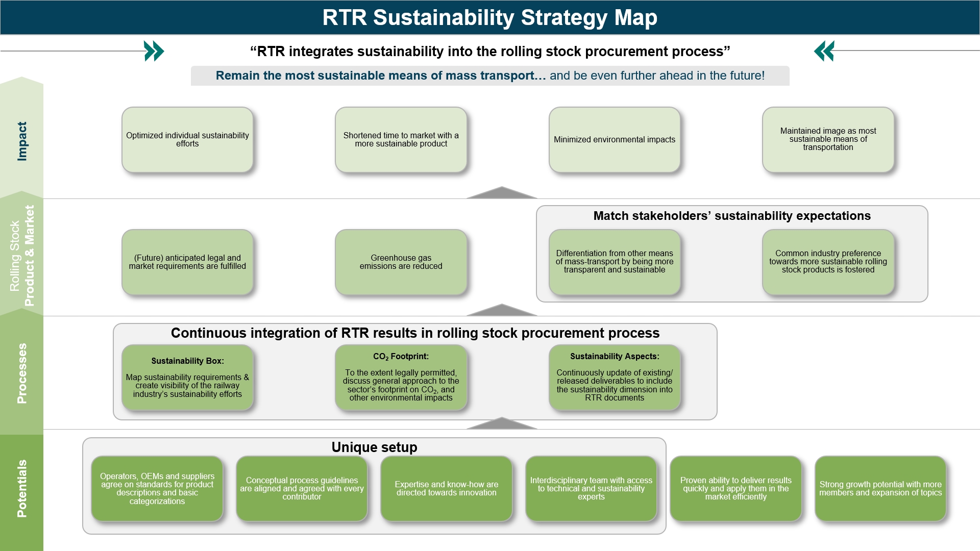Click the left-pointing double chevron icon
Image resolution: width=980 pixels, height=551 pixels.
point(825,51)
